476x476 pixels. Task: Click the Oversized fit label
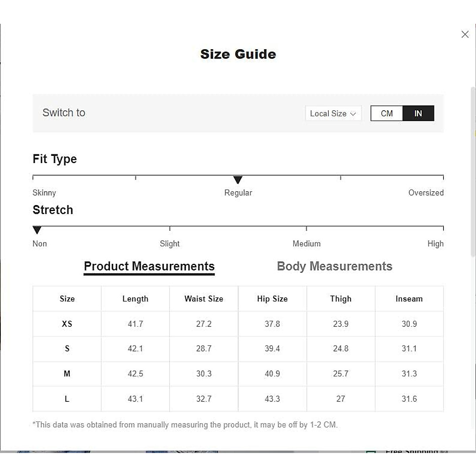tap(426, 193)
